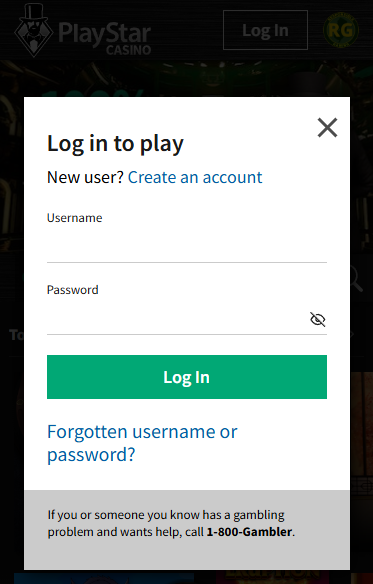Focus the Username input field
The width and height of the screenshot is (373, 584).
tap(187, 246)
